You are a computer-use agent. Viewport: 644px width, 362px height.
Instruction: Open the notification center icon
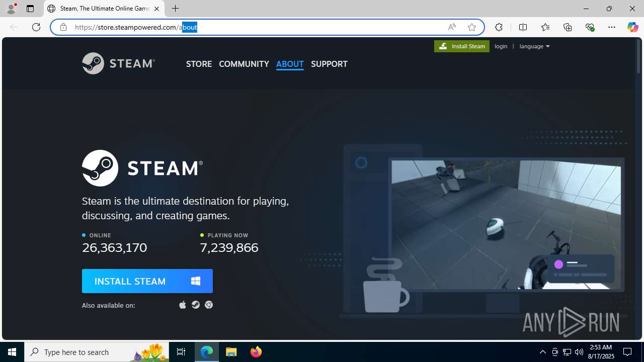(x=627, y=352)
